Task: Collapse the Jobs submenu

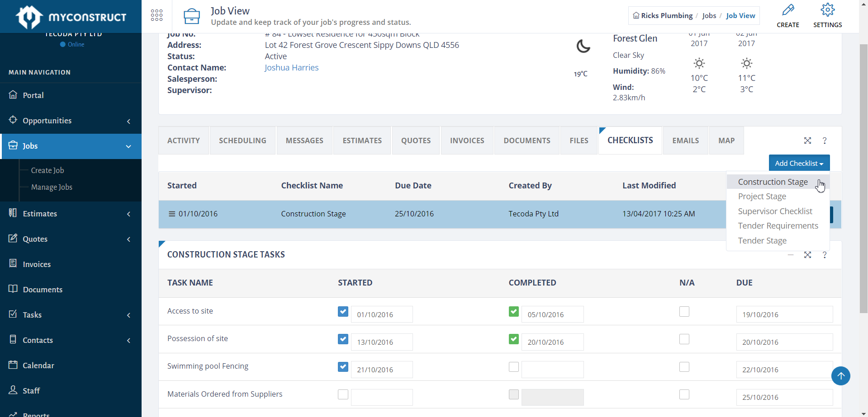Action: [x=128, y=146]
